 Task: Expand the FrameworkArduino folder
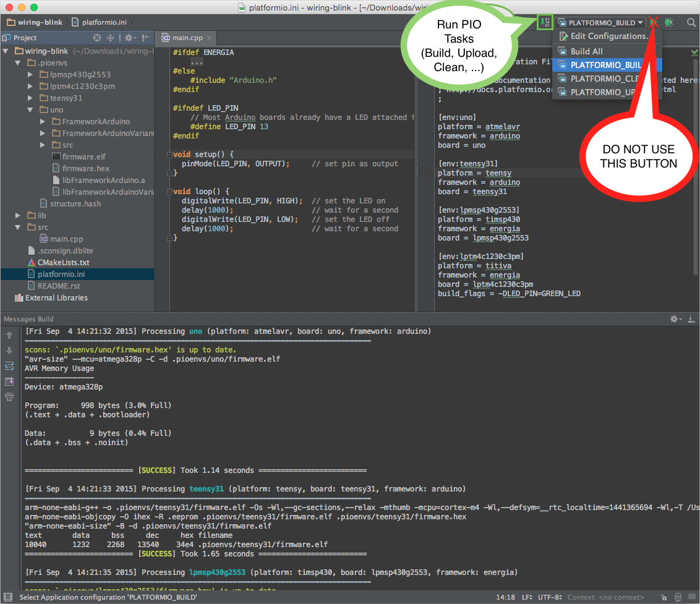tap(43, 121)
